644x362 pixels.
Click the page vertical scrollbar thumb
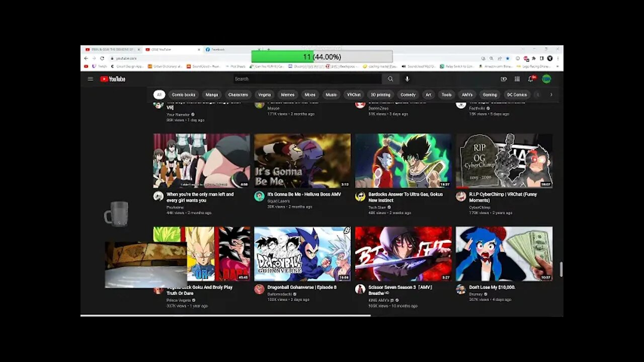(x=561, y=269)
